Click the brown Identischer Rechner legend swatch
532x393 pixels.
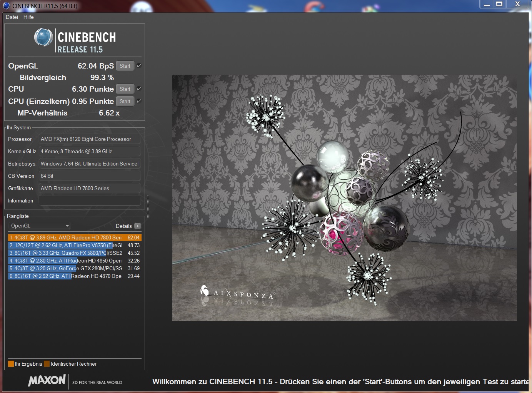click(x=47, y=364)
